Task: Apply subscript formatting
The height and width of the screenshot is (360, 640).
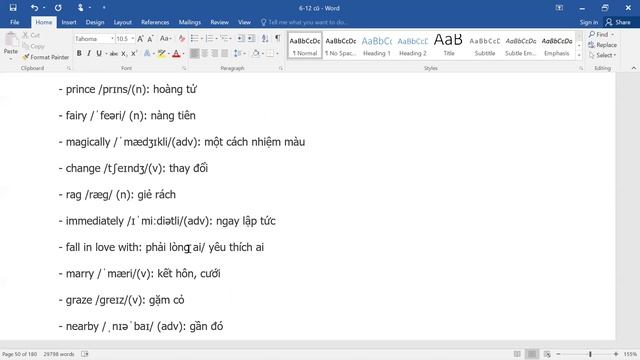Action: [124, 53]
